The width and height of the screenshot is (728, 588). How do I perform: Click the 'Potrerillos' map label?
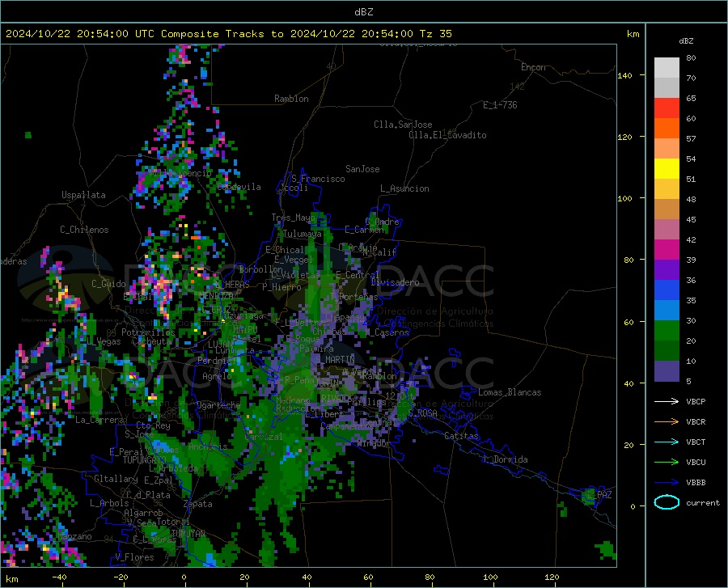pyautogui.click(x=148, y=332)
